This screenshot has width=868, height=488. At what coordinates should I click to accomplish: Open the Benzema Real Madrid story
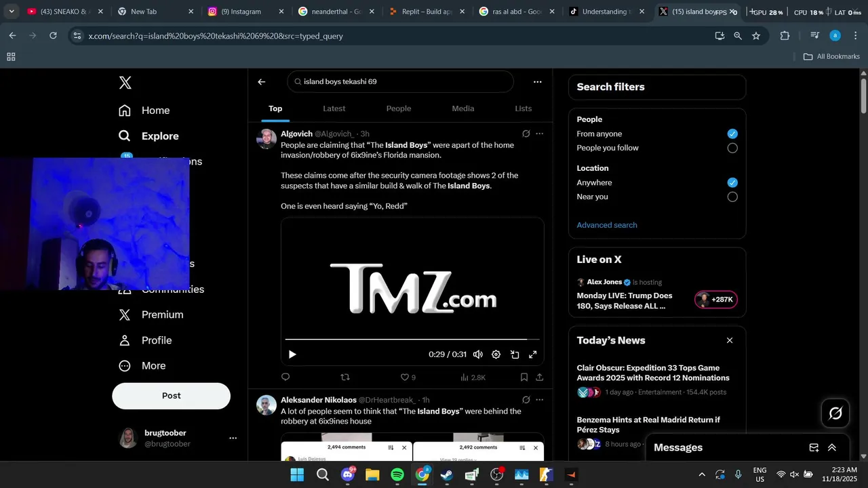648,425
